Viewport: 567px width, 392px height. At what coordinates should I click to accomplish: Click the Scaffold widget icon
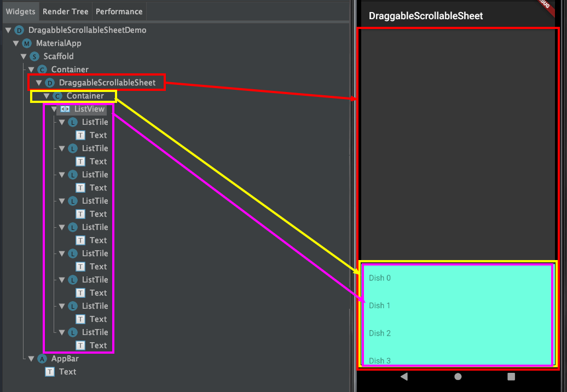click(35, 56)
